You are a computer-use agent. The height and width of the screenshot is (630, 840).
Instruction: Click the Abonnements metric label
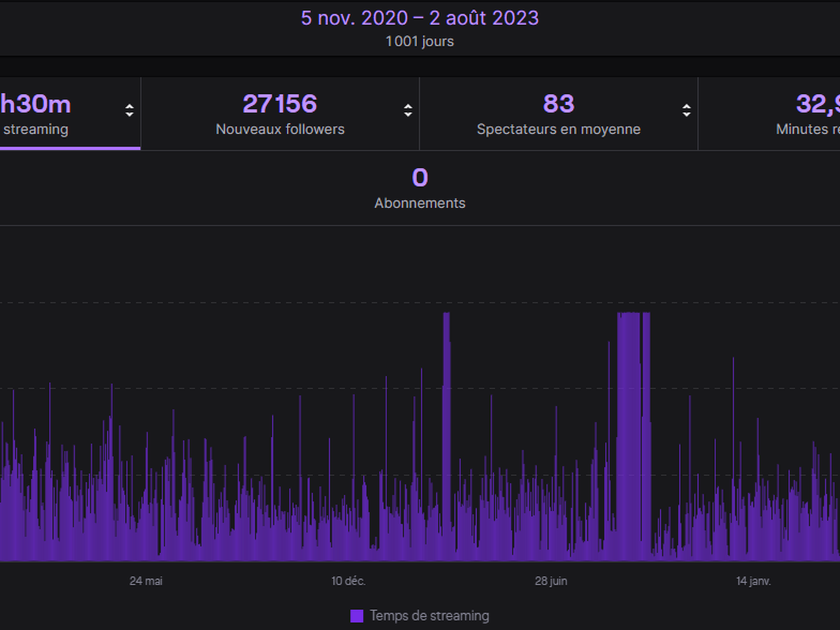coord(420,203)
